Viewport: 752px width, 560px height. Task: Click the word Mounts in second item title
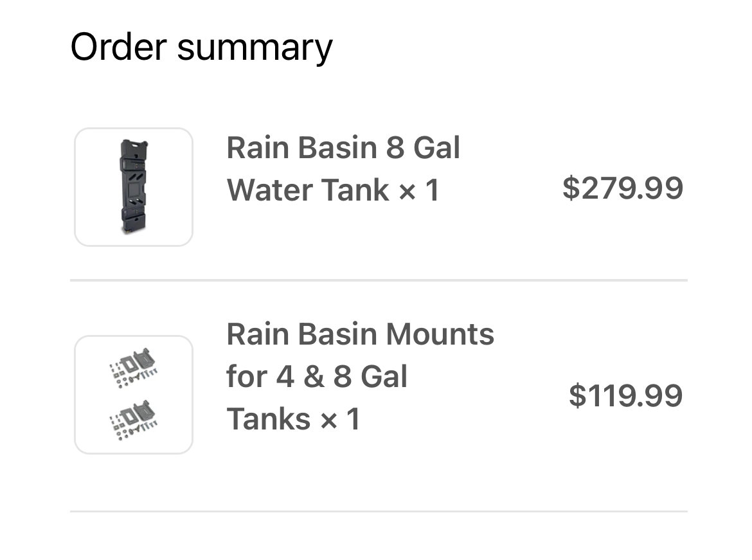point(440,334)
